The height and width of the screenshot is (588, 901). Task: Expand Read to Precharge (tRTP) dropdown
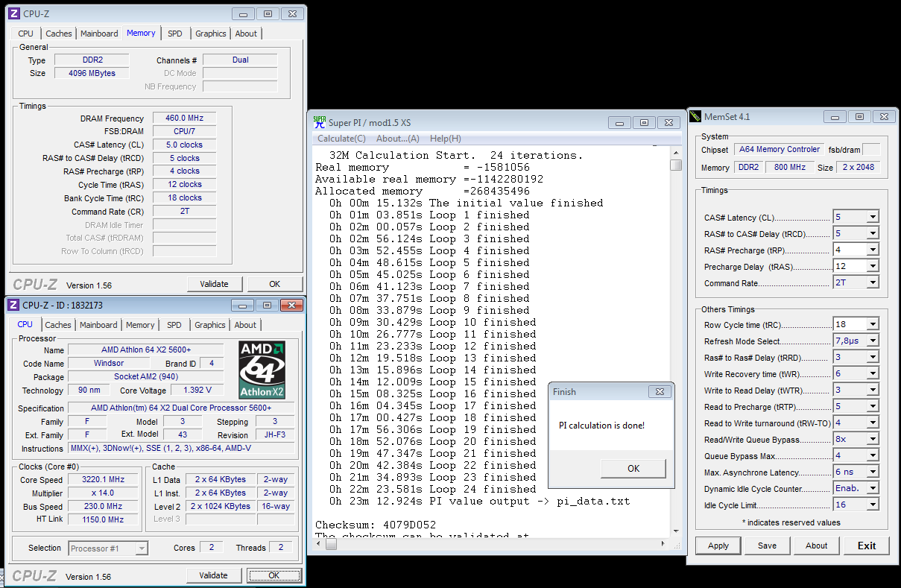872,406
